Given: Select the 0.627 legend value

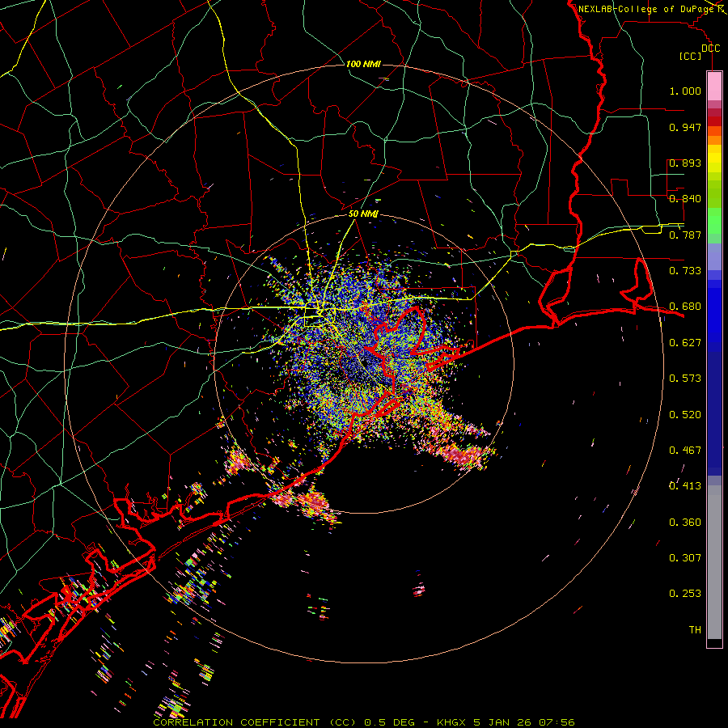Looking at the screenshot, I should (685, 343).
